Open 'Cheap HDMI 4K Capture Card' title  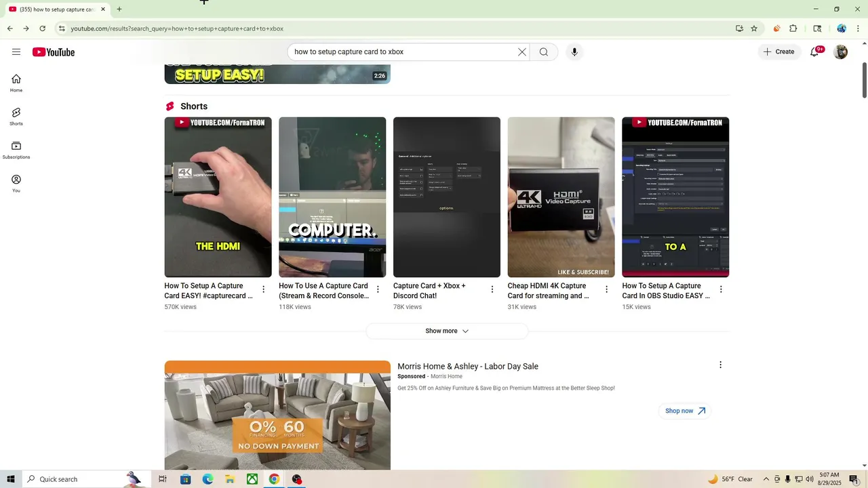point(548,291)
